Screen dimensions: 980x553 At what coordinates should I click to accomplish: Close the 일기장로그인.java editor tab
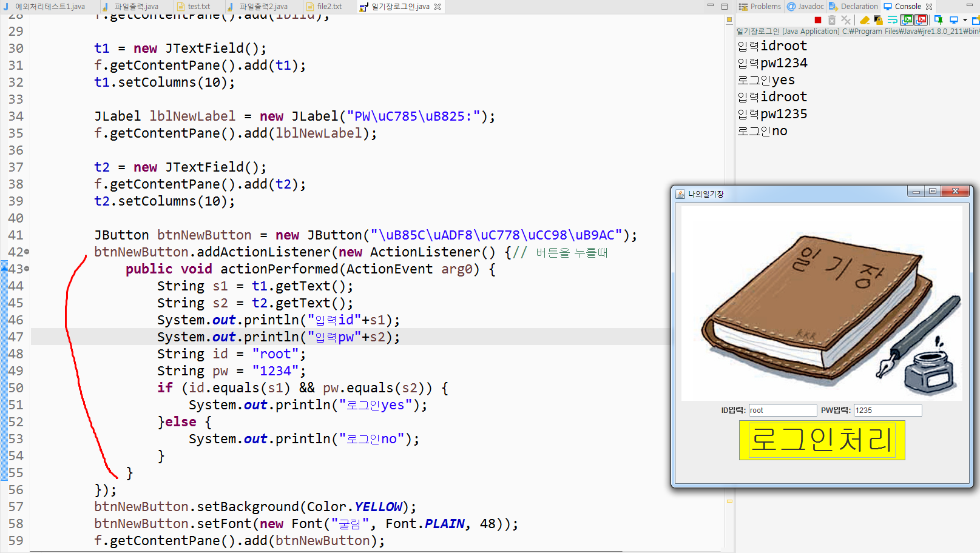[438, 7]
